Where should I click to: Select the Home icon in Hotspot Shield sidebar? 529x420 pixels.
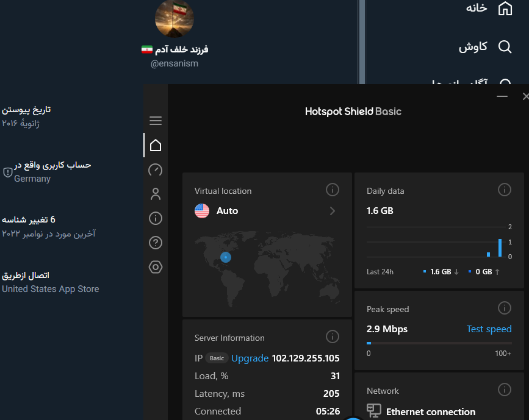point(156,145)
